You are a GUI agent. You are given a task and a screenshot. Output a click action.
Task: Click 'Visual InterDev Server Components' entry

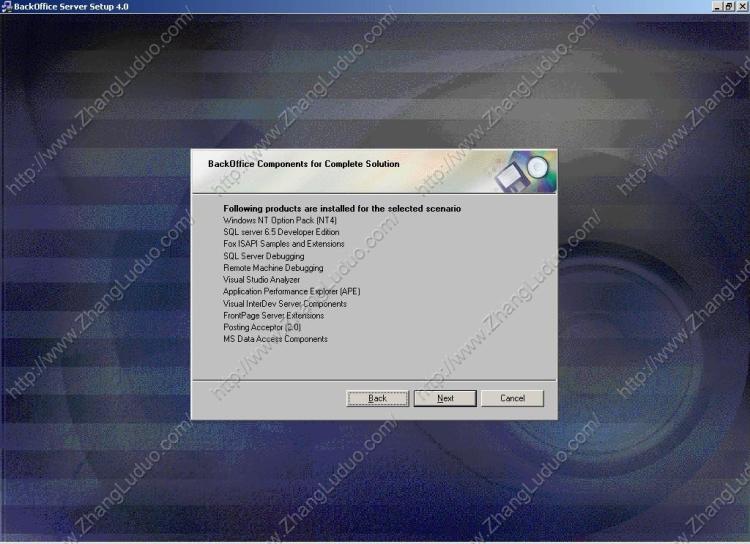(285, 304)
